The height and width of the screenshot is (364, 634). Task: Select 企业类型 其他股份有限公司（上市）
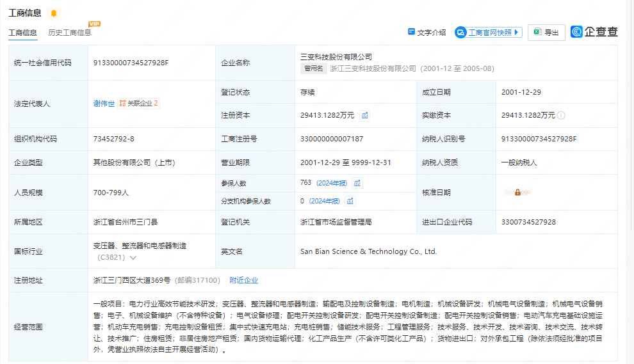tap(134, 163)
